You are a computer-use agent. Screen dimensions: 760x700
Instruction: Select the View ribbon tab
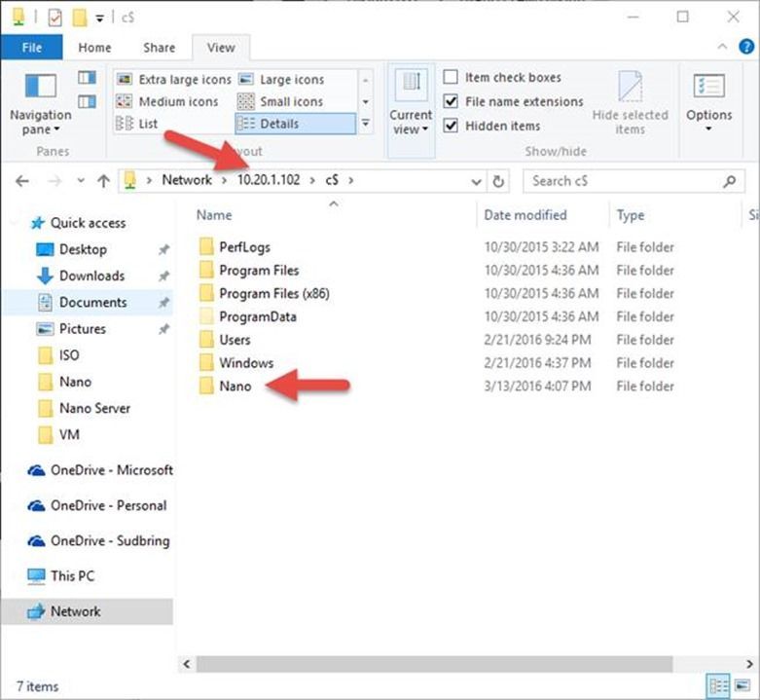pyautogui.click(x=221, y=48)
